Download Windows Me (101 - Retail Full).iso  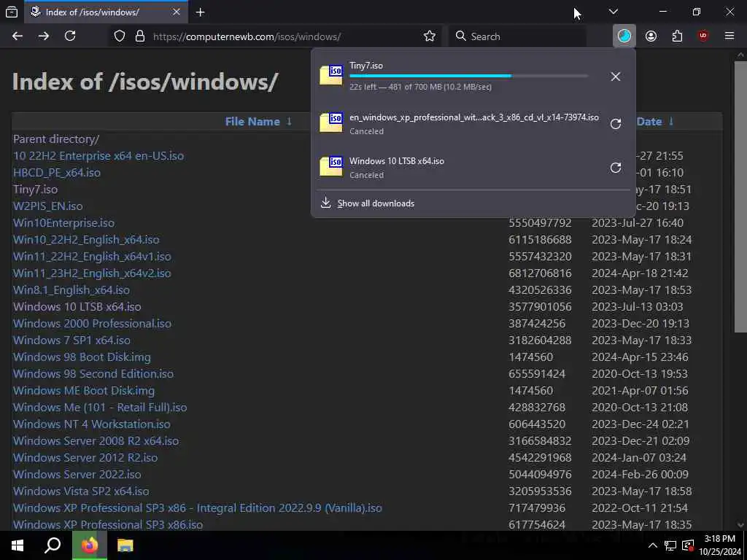tap(100, 407)
